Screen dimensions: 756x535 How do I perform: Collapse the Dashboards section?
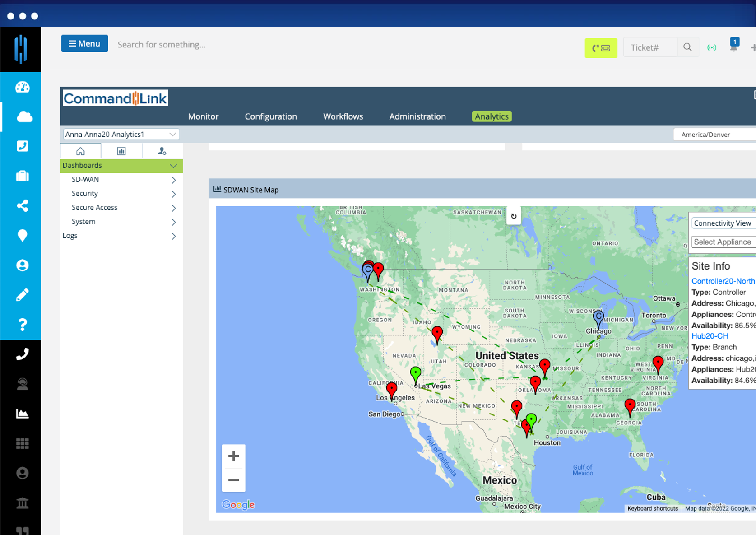[x=173, y=165]
